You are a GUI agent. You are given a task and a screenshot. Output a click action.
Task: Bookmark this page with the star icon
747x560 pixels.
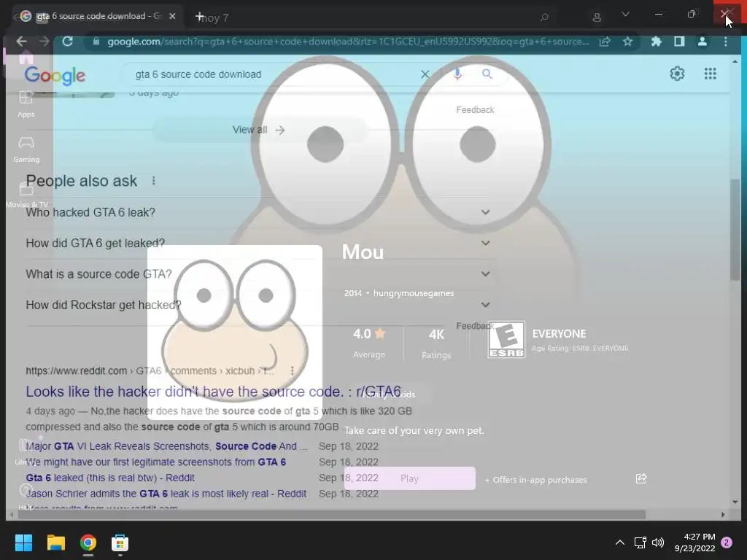pyautogui.click(x=628, y=42)
